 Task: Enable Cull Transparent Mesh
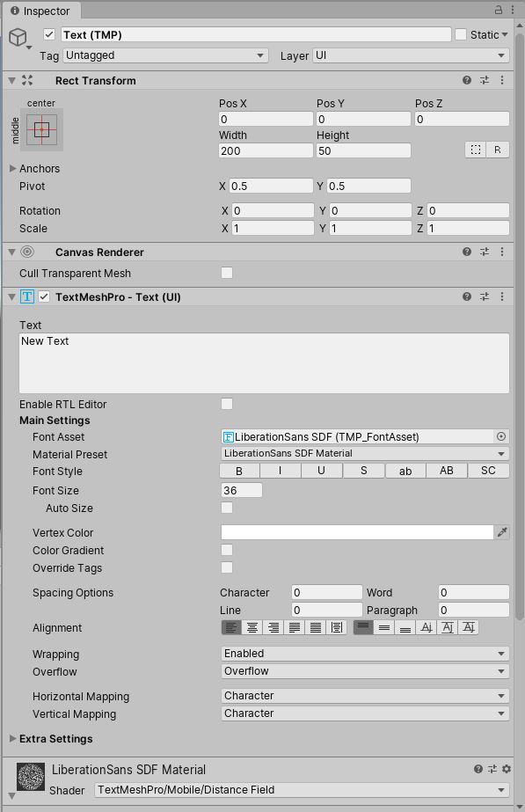pos(227,273)
